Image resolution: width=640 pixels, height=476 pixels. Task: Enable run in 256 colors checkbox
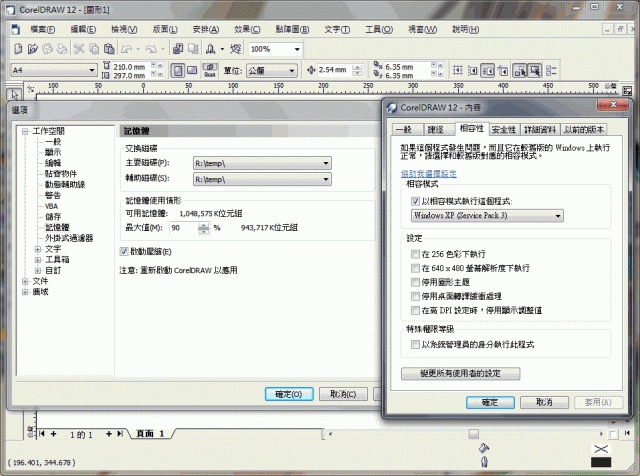[x=416, y=254]
